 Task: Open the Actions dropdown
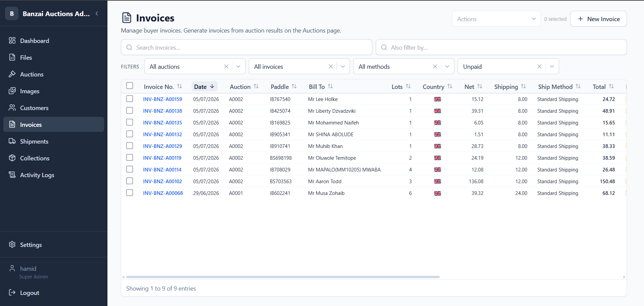point(496,19)
